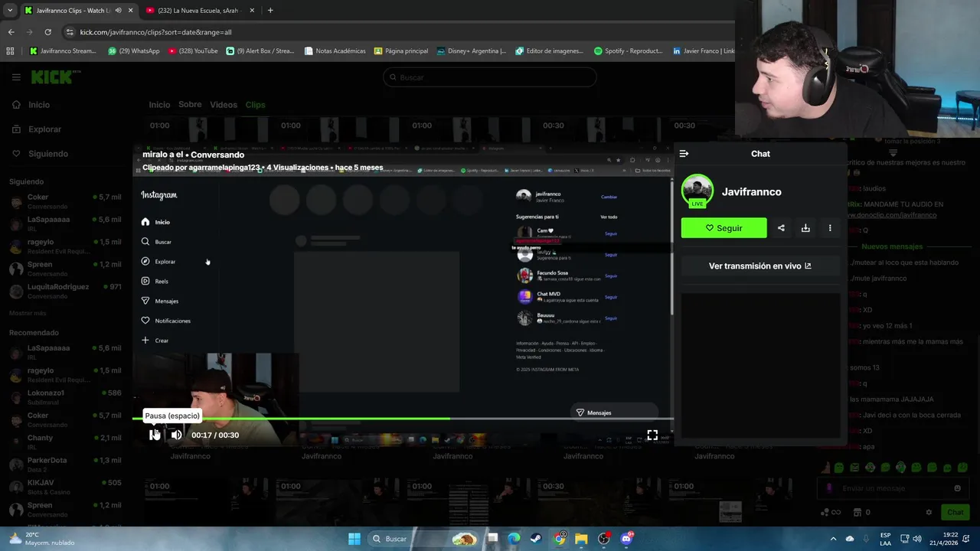Collapse the clip panel via sidebar arrow icon

(684, 154)
